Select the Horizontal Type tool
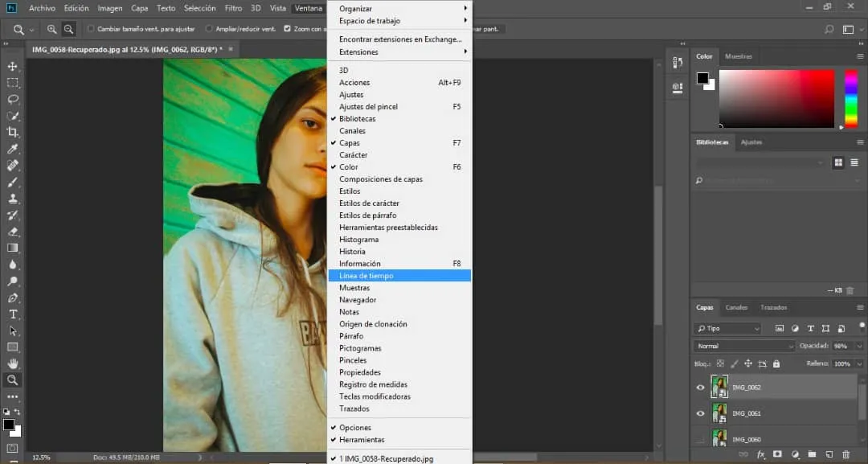 click(12, 314)
